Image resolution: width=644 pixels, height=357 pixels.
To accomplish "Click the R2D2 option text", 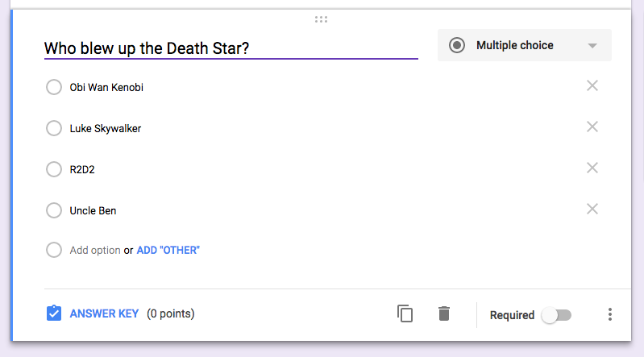I will tap(82, 170).
